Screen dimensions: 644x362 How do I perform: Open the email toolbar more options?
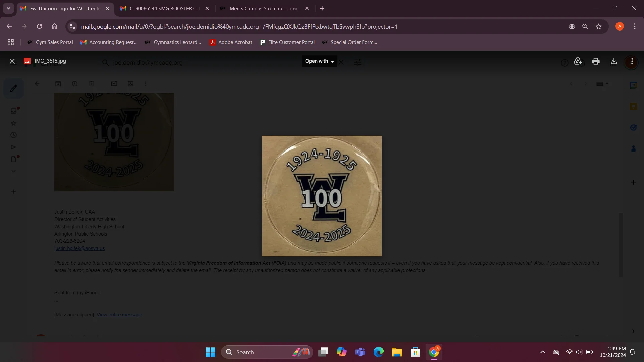(146, 84)
